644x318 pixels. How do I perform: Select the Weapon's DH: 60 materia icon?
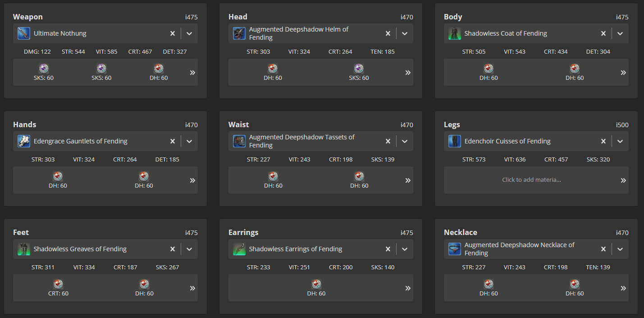pos(158,69)
